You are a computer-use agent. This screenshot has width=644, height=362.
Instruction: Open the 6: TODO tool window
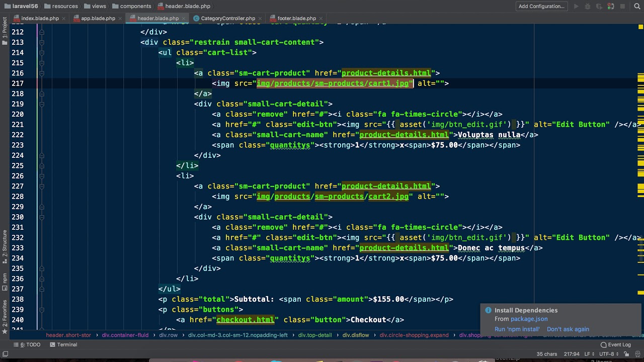click(x=27, y=344)
